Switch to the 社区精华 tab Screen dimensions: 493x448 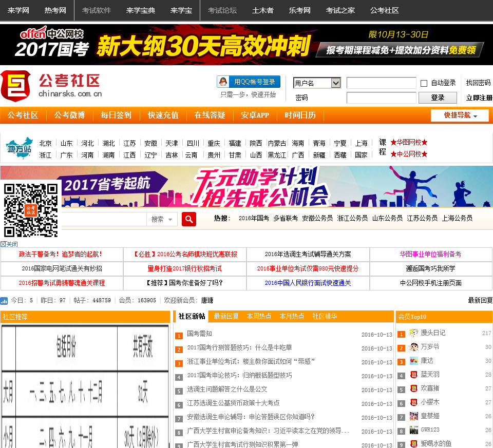[x=325, y=316]
